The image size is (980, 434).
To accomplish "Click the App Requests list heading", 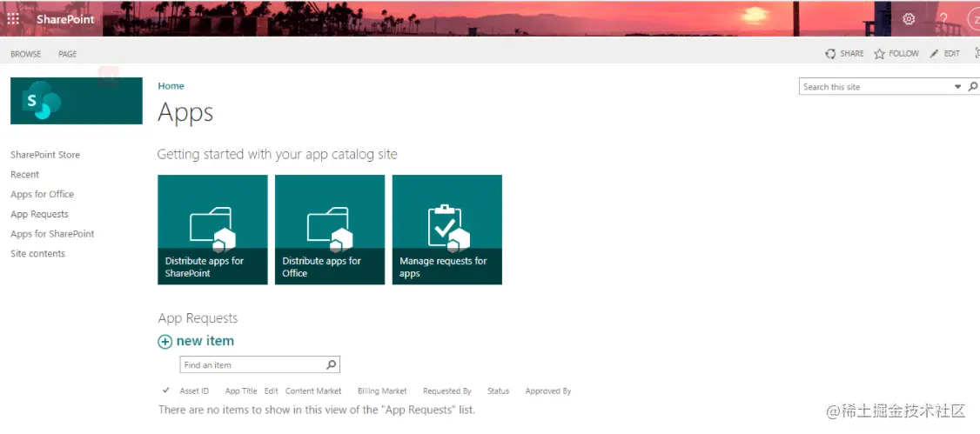I will point(198,317).
